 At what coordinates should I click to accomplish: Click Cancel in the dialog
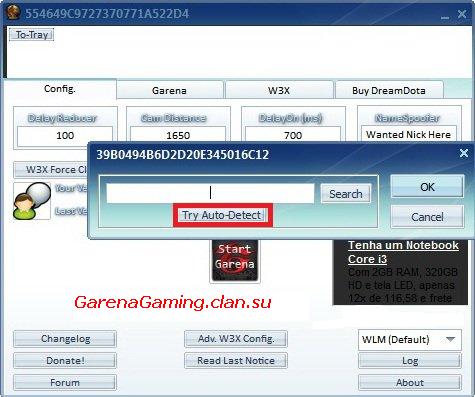pos(427,217)
